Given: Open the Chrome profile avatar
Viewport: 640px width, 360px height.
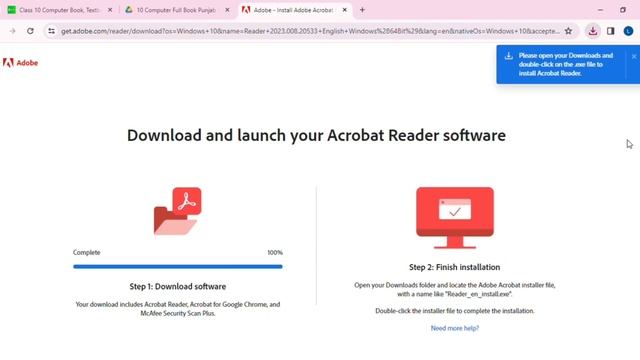Looking at the screenshot, I should pyautogui.click(x=628, y=31).
